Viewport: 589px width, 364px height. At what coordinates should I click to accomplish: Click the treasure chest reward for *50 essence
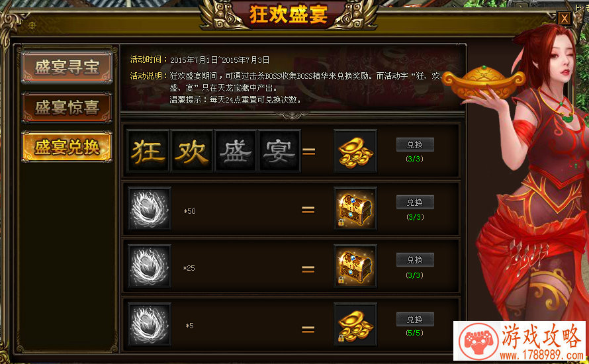coord(355,208)
